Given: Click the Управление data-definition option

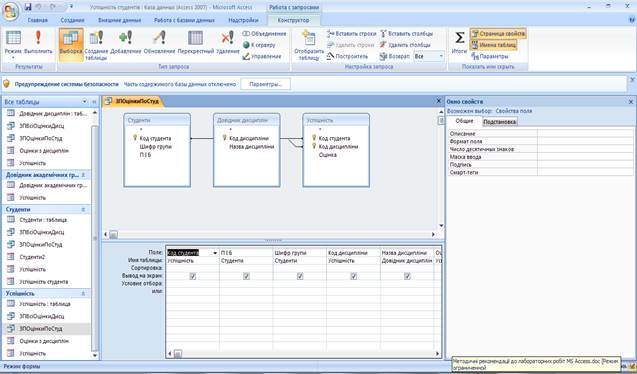Looking at the screenshot, I should pos(262,56).
